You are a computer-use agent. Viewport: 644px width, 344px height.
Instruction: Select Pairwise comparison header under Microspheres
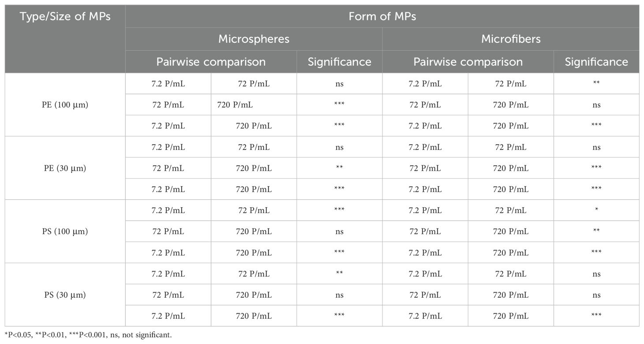211,62
